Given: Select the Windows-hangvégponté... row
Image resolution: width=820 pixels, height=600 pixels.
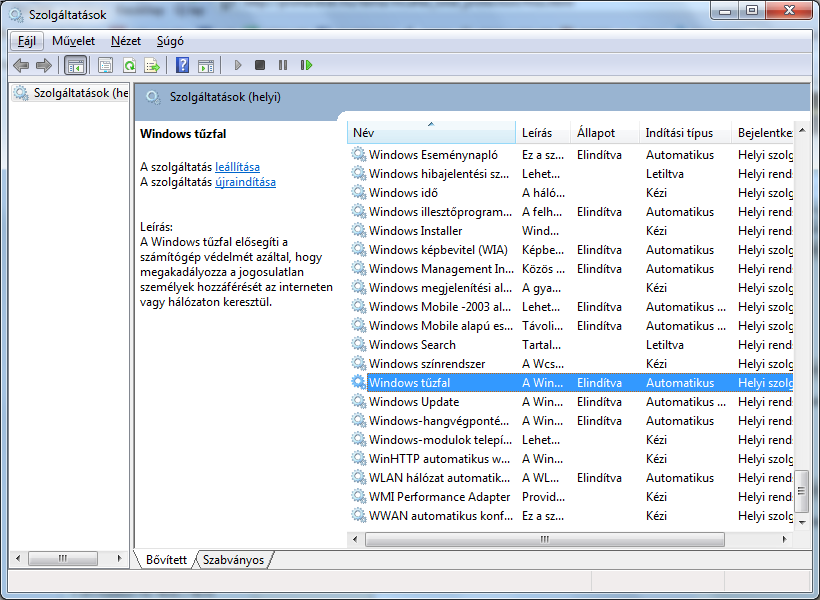Looking at the screenshot, I should [x=571, y=421].
